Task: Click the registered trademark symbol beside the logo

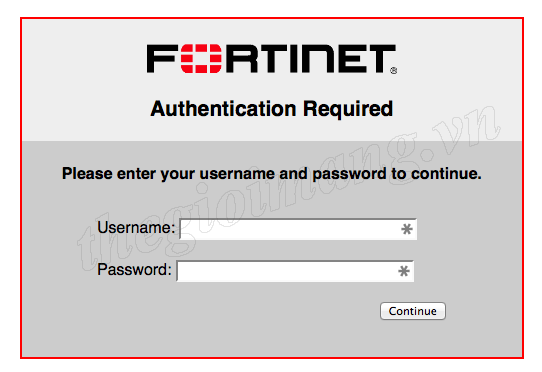Action: (394, 71)
